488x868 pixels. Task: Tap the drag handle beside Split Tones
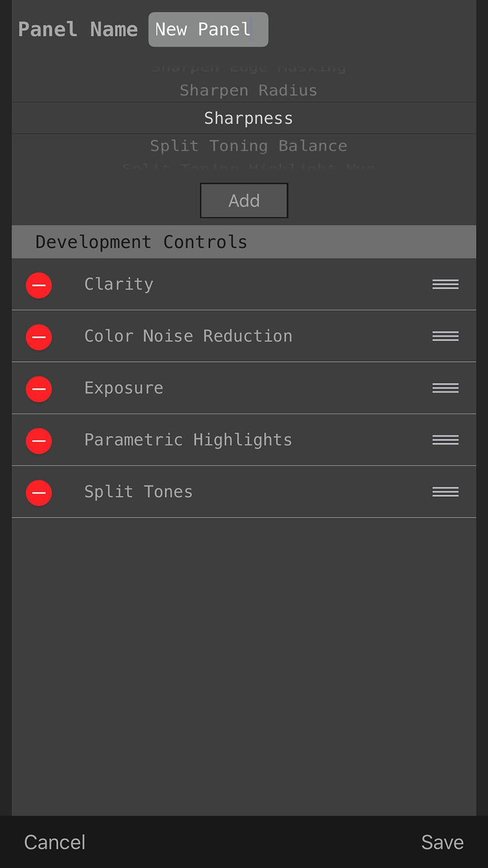[x=445, y=492]
